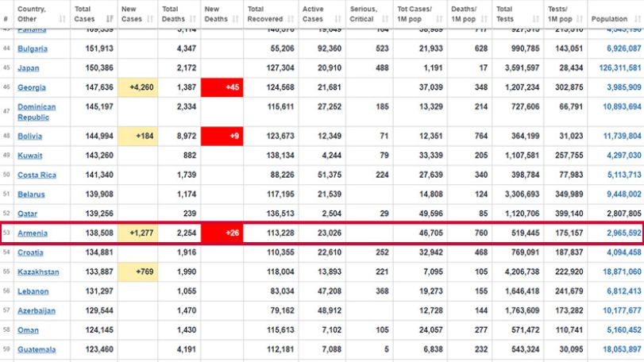Screen dimensions: 644x362
Task: Click Tests/1M pop sort arrows
Action: (x=580, y=19)
